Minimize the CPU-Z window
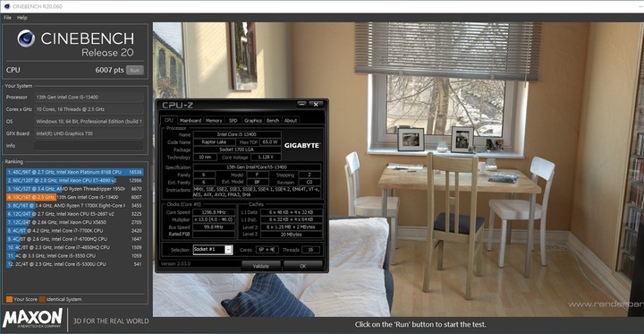The width and height of the screenshot is (644, 334). [x=301, y=105]
